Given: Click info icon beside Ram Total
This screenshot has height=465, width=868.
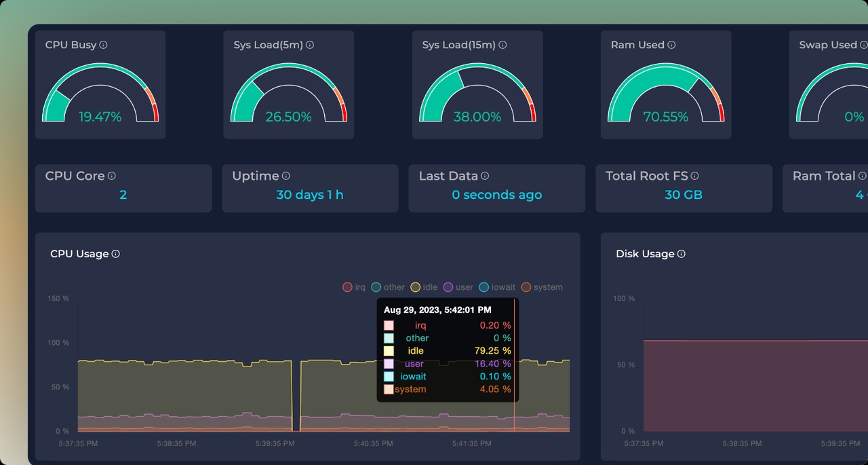Looking at the screenshot, I should (863, 176).
